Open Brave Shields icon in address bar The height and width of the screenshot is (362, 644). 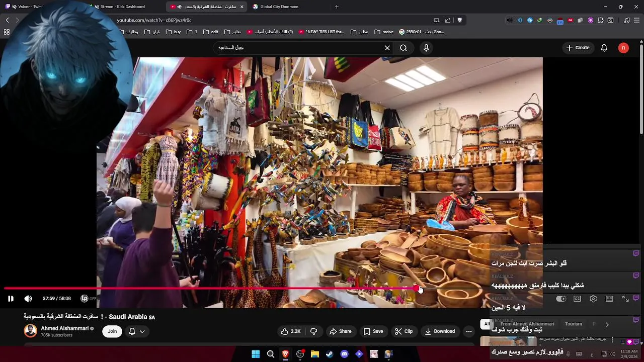460,20
